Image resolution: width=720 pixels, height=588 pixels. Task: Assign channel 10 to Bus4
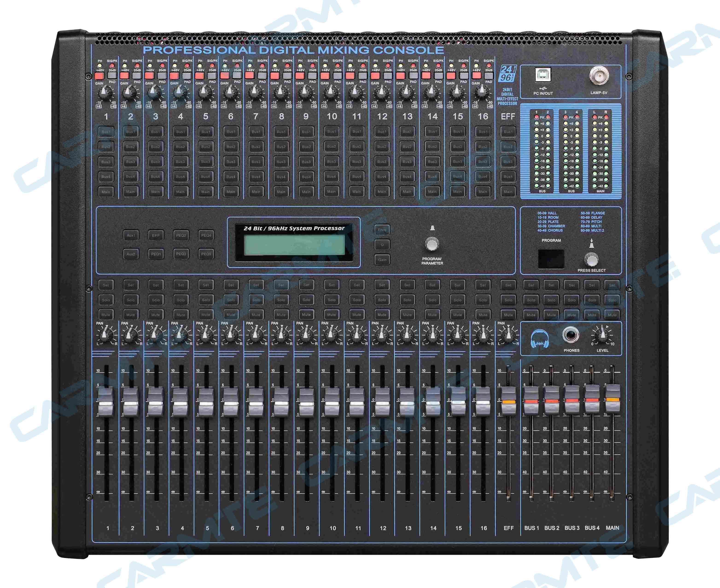pos(332,176)
